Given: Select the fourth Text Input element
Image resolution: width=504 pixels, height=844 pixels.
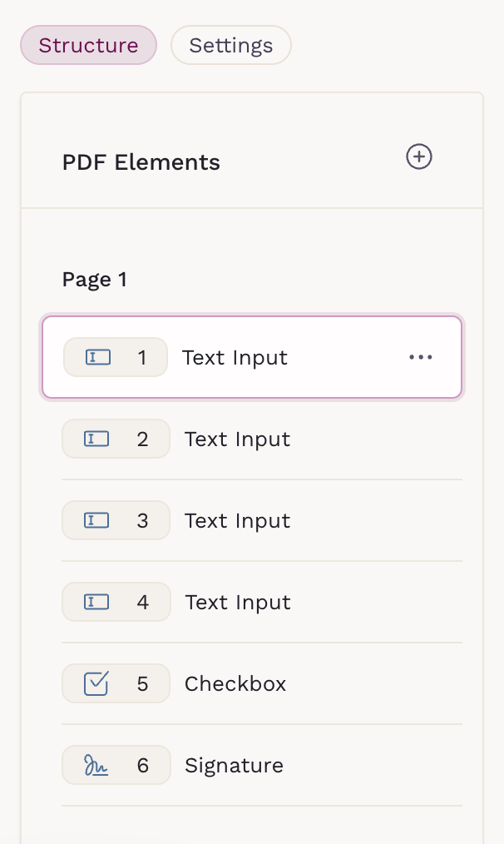Looking at the screenshot, I should (237, 603).
